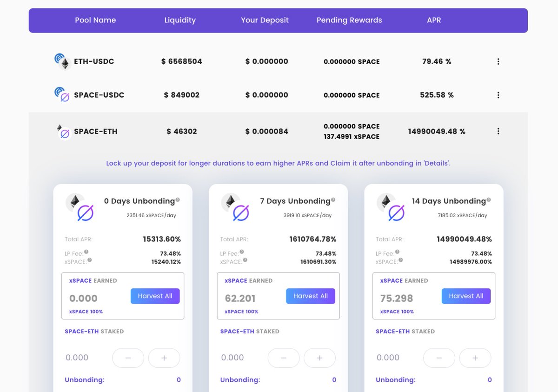Click LP Fee help icon in 0 Days card
This screenshot has height=392, width=558.
tap(86, 252)
